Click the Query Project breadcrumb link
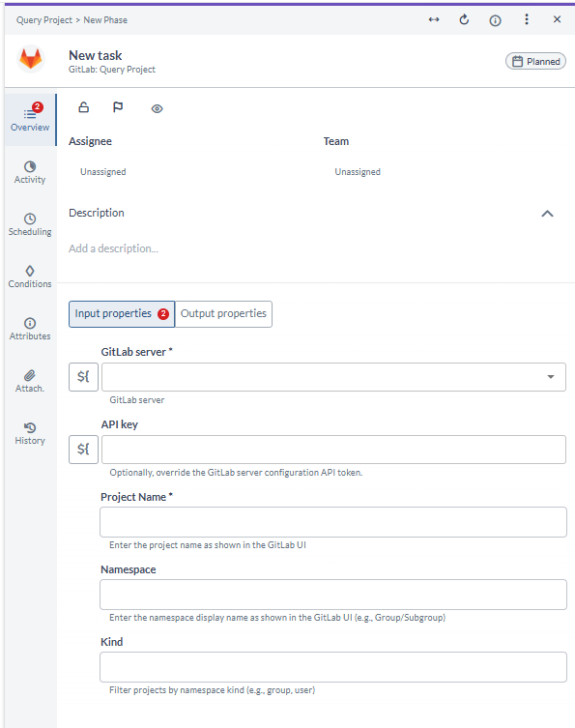 click(44, 20)
